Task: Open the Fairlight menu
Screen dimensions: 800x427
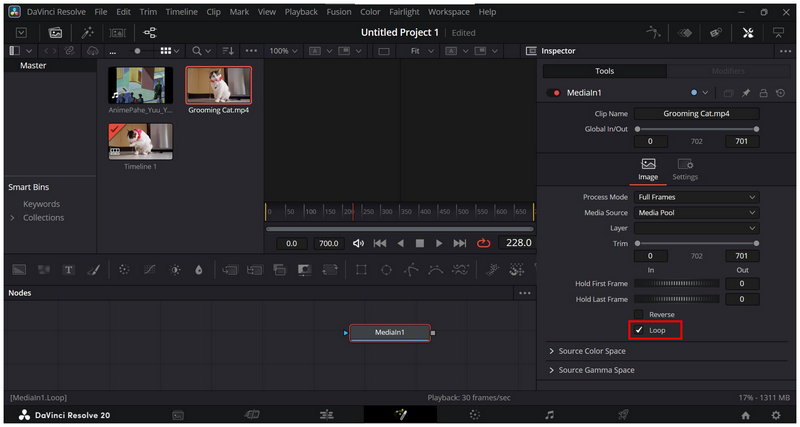Action: [x=404, y=12]
